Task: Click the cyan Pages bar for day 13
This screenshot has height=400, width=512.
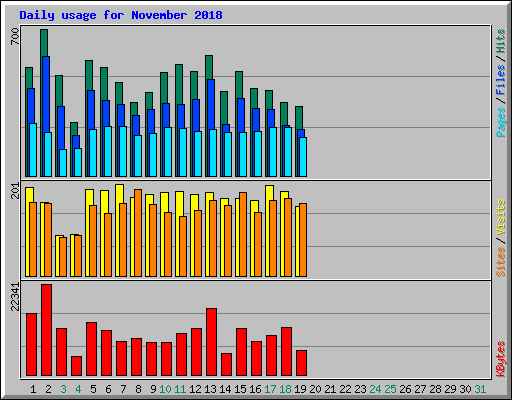Action: point(213,153)
